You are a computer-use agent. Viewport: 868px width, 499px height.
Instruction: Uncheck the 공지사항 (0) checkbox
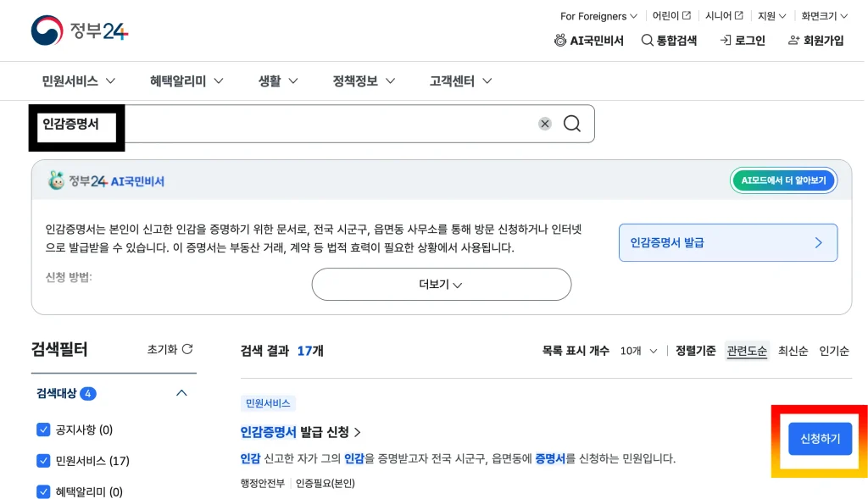tap(43, 430)
